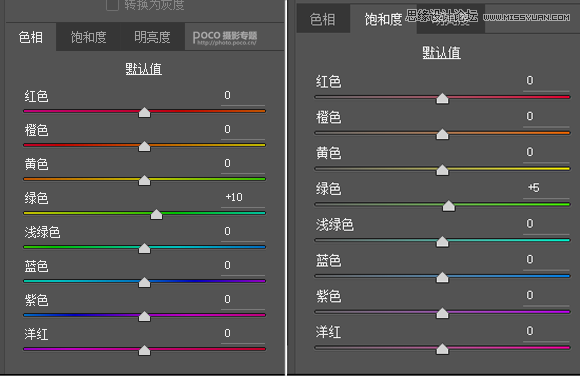
Task: Click the 红色 saturation slider handle
Action: (442, 98)
